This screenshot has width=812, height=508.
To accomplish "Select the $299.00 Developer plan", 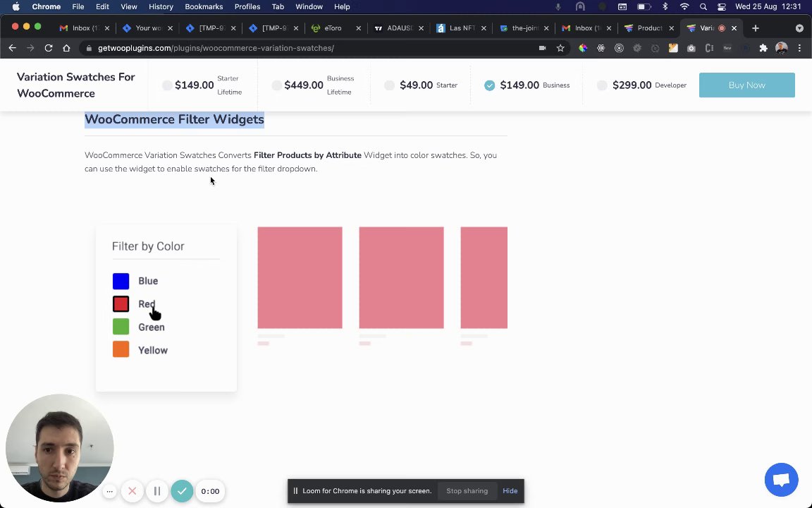I will point(602,85).
